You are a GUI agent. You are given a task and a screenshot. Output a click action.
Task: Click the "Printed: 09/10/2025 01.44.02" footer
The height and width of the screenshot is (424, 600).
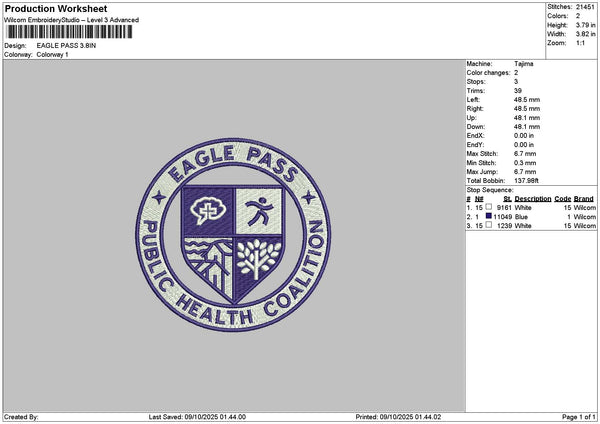[398, 417]
